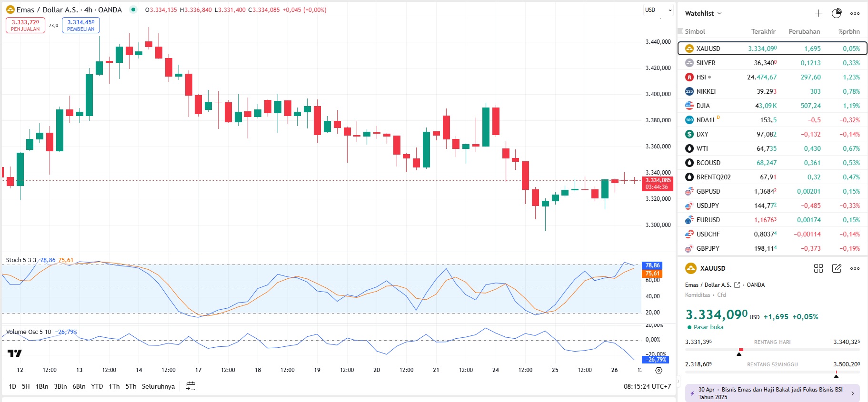Switch to the Seluruhnya time range
The image size is (868, 402).
[158, 386]
